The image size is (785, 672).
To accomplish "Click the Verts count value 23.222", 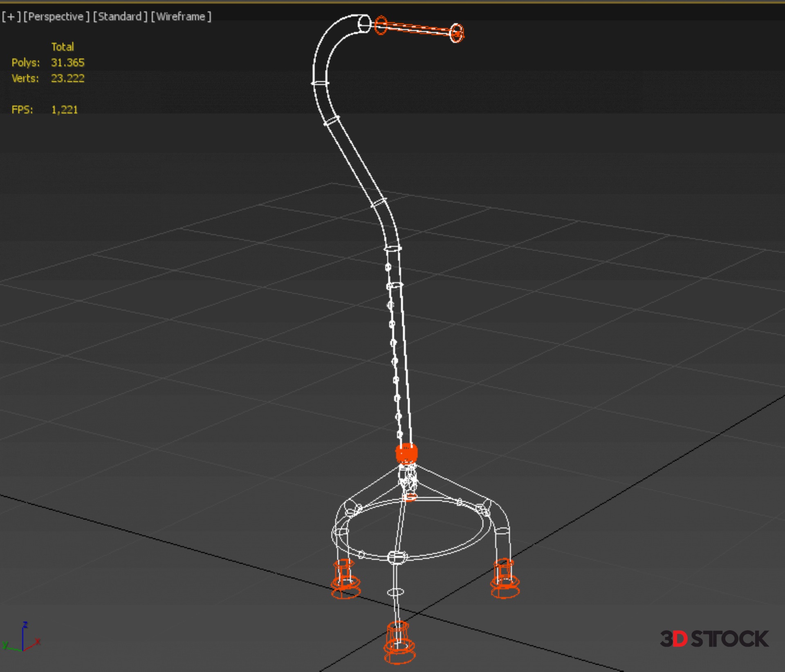I will click(67, 78).
